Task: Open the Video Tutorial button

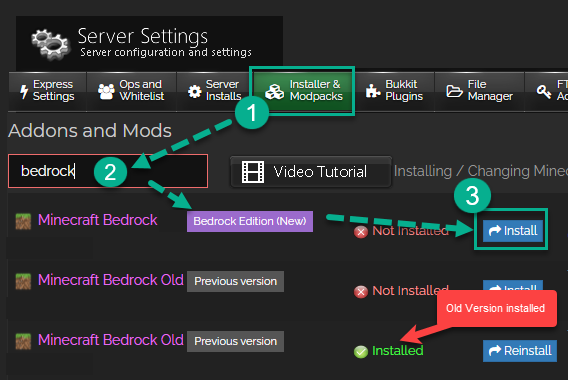Action: click(x=311, y=172)
